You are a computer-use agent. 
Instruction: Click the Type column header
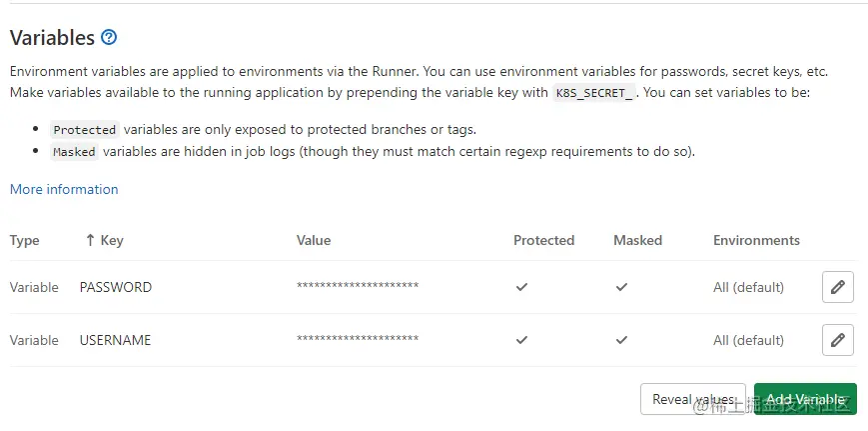pyautogui.click(x=24, y=240)
